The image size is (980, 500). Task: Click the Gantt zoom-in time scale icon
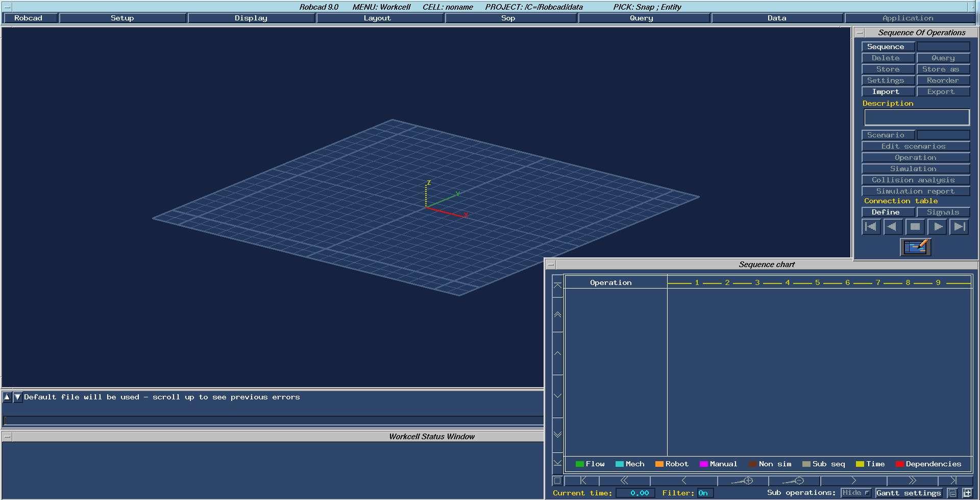point(743,481)
